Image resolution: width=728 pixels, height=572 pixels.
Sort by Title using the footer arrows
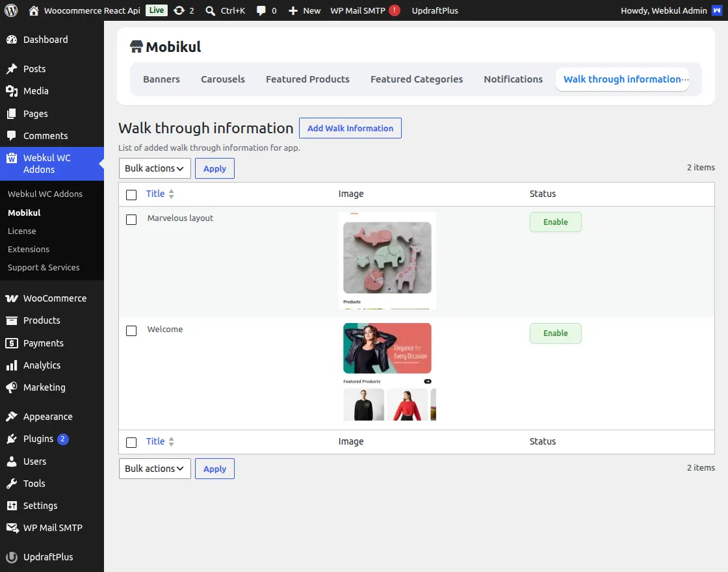click(172, 441)
